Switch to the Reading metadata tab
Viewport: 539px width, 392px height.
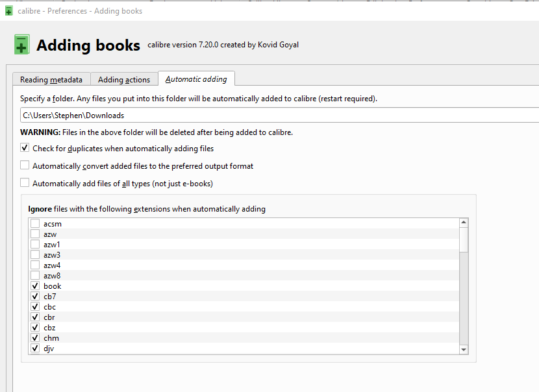(x=51, y=80)
